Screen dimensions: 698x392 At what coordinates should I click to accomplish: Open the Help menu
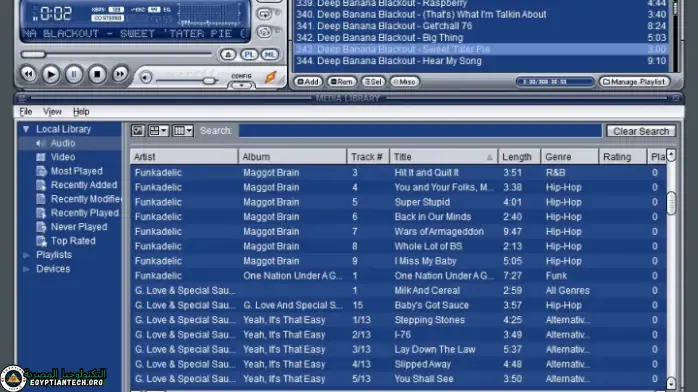tap(81, 112)
